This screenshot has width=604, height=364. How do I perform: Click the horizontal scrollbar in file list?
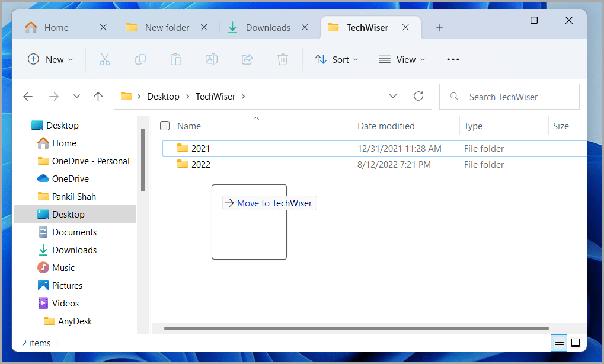[356, 328]
